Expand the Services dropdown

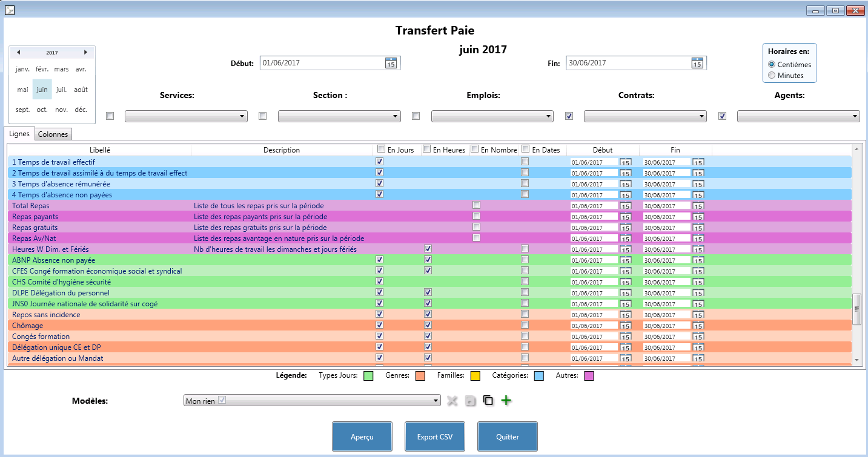point(186,116)
